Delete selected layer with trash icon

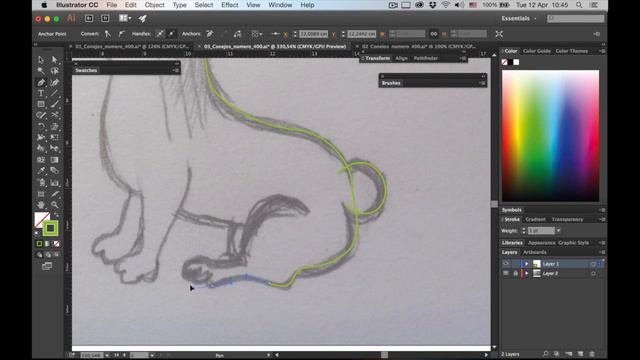[592, 353]
